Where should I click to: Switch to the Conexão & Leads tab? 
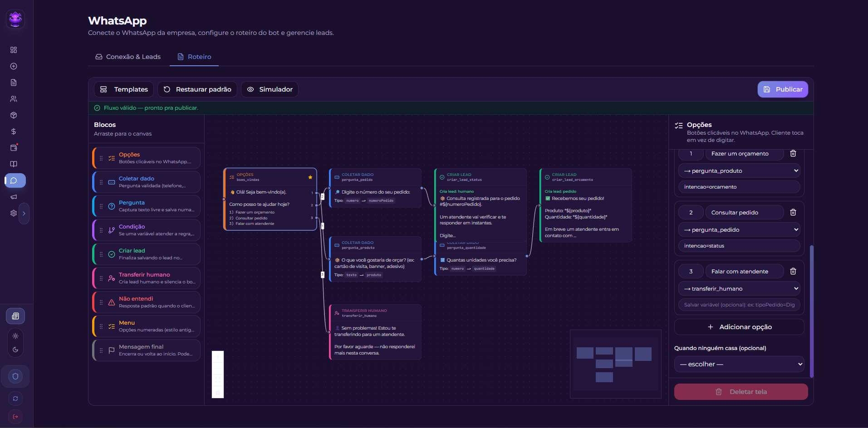click(x=128, y=57)
